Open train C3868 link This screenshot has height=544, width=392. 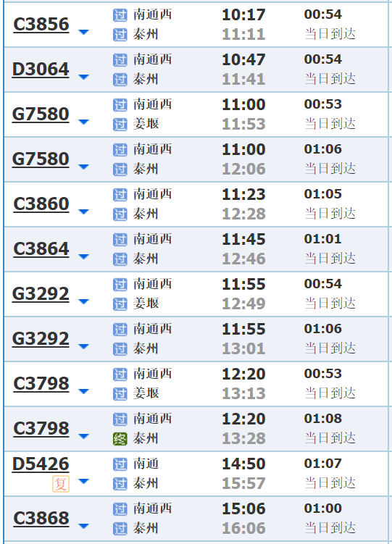tap(41, 519)
